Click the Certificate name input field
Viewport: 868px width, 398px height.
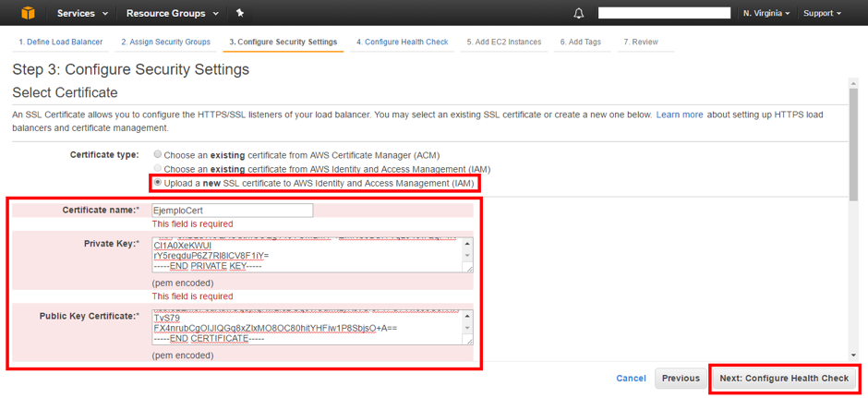coord(233,211)
